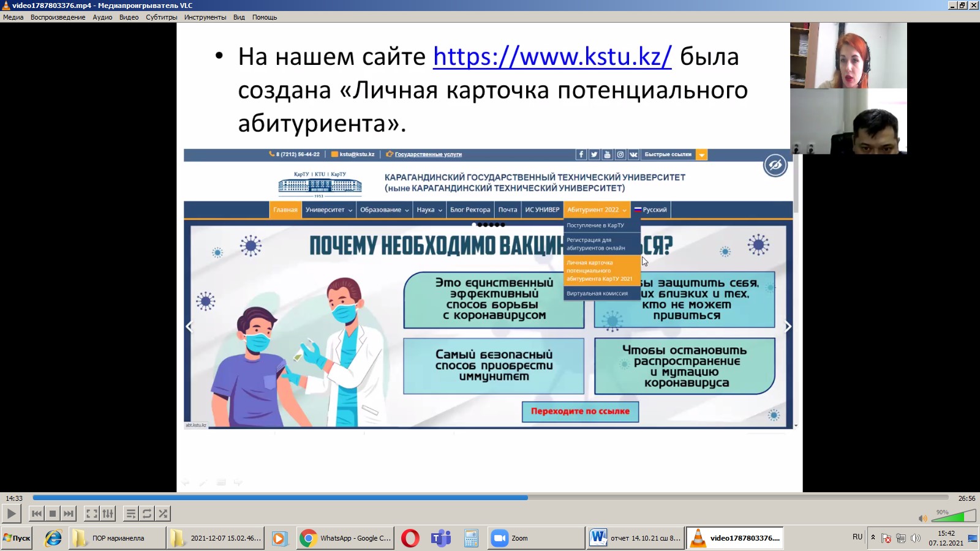Image resolution: width=980 pixels, height=551 pixels.
Task: Select Поступление в КарТУ menu entry
Action: (x=602, y=225)
